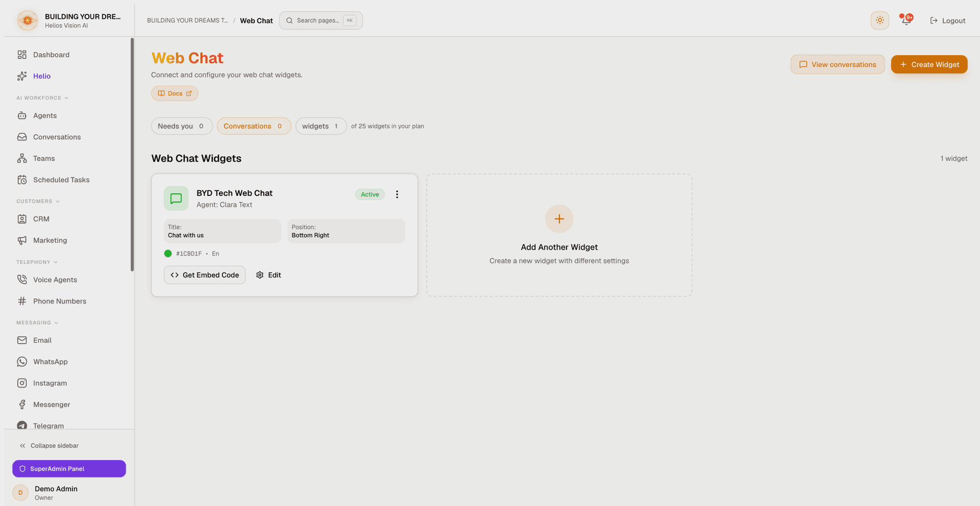Click the Demo Admin avatar
The width and height of the screenshot is (980, 506).
pos(20,493)
